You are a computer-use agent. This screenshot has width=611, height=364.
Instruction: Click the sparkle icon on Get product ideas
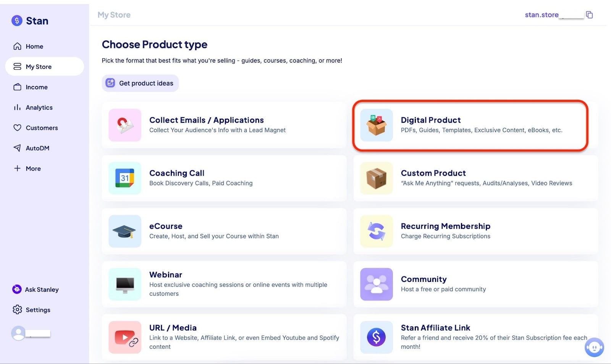pos(110,83)
